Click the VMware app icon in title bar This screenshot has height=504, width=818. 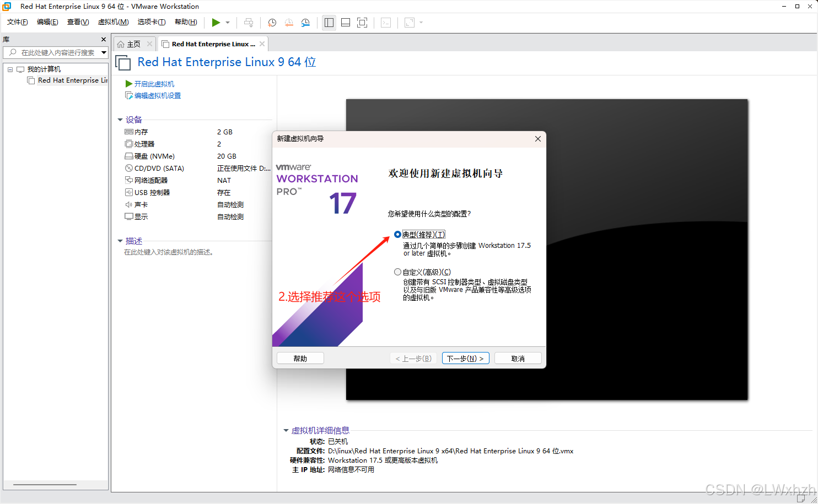click(7, 7)
